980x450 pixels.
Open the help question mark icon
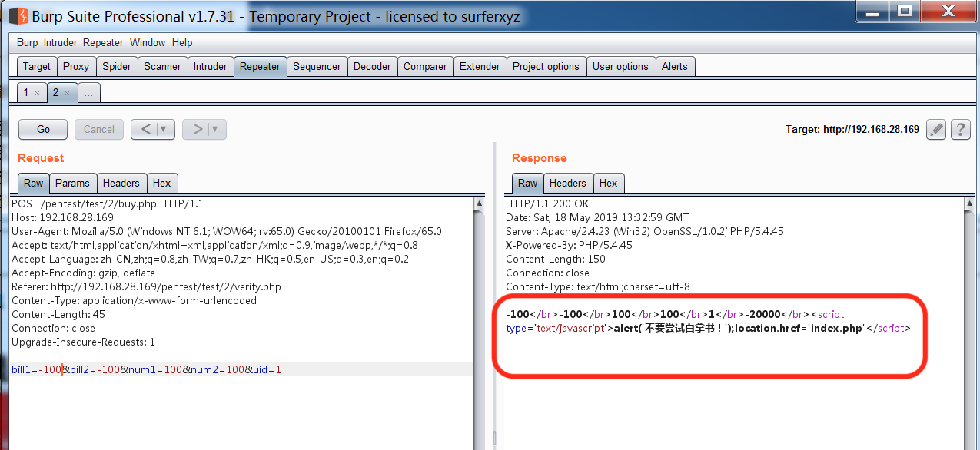pyautogui.click(x=960, y=129)
